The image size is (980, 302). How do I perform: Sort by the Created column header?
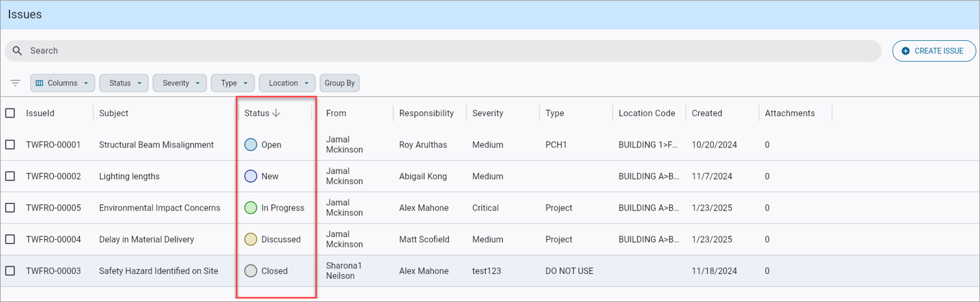(x=707, y=113)
